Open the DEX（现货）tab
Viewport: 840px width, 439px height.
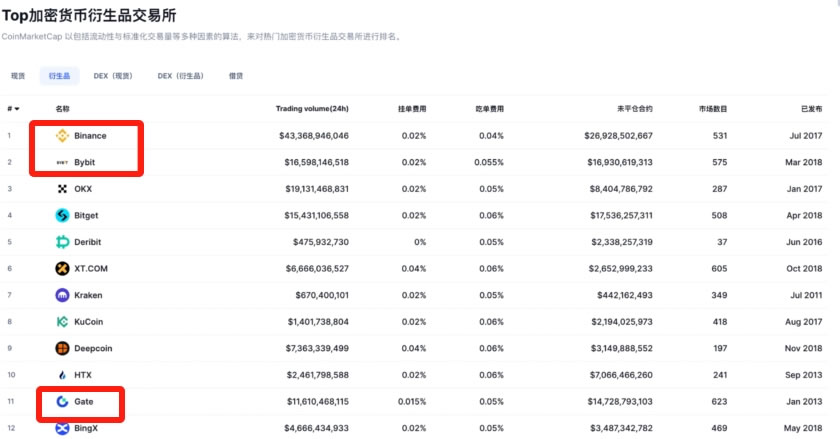113,75
